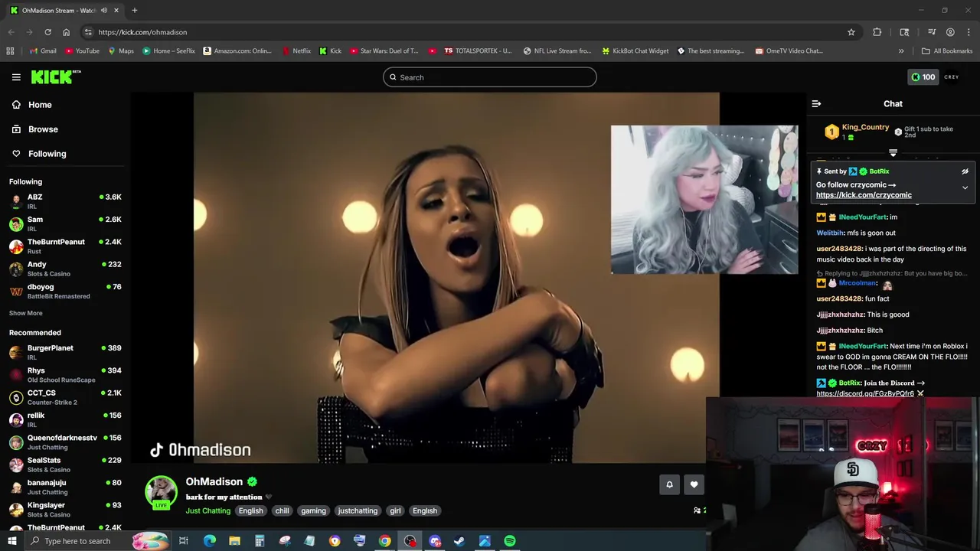Open Spotify from taskbar

click(x=510, y=541)
